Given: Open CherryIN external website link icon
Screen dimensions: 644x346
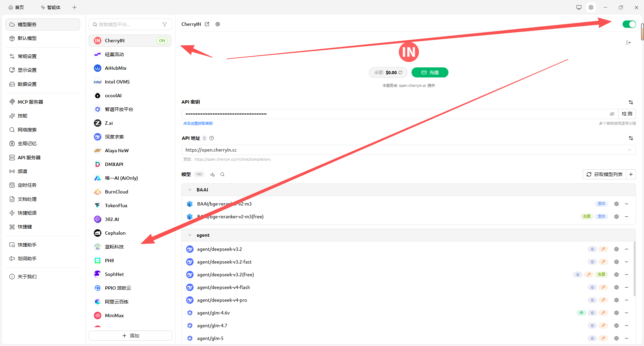Looking at the screenshot, I should [x=207, y=24].
